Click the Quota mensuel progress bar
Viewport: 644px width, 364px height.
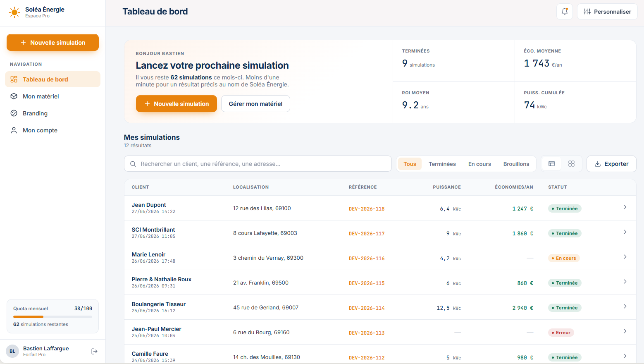click(x=52, y=317)
